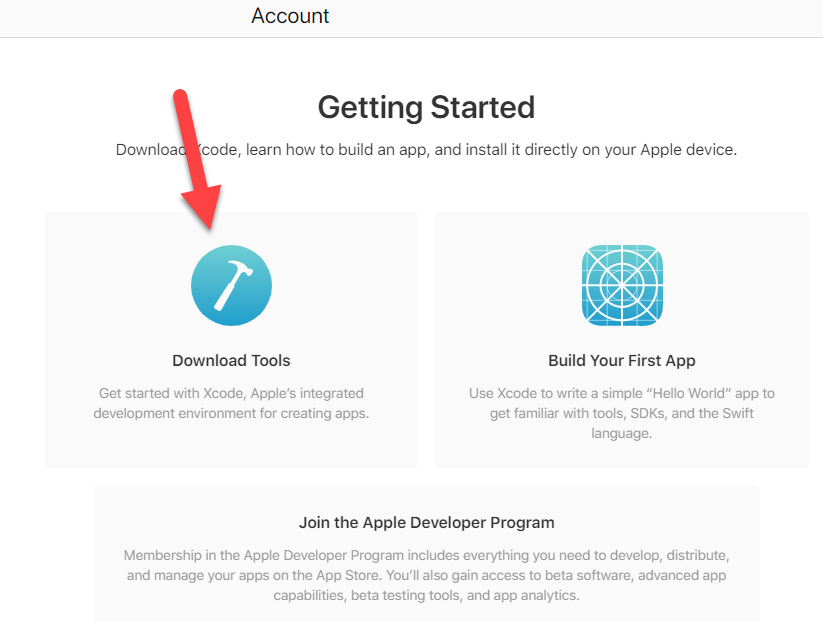Click Join the Apple Developer Program heading
Viewport: 823px width, 622px height.
tap(426, 522)
